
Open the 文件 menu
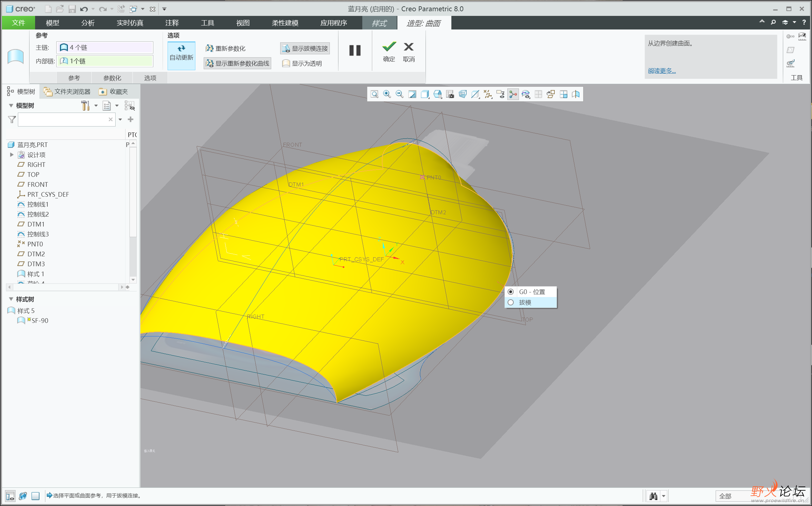pos(19,23)
